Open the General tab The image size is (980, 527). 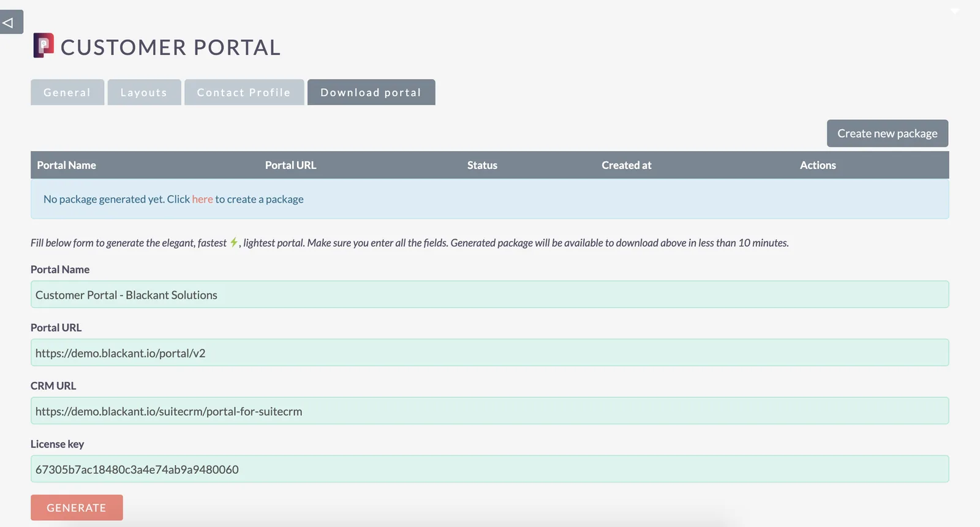(x=67, y=92)
